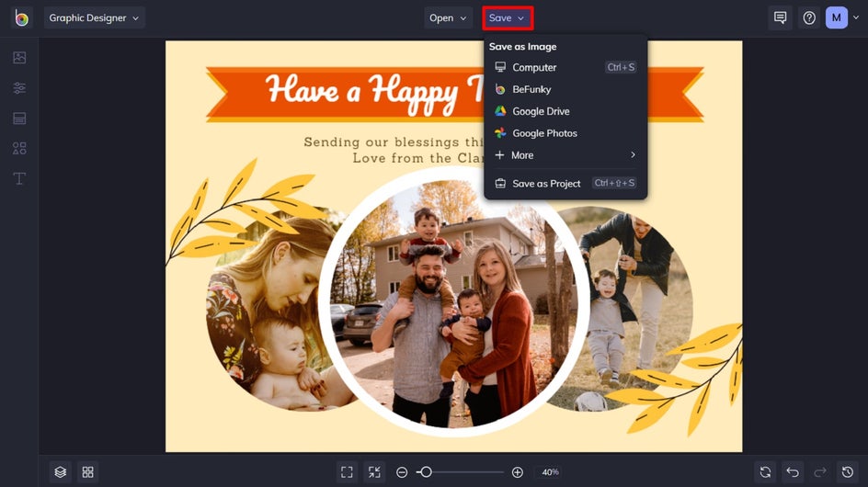Open the feedback chat icon
The image size is (868, 487).
coord(780,17)
